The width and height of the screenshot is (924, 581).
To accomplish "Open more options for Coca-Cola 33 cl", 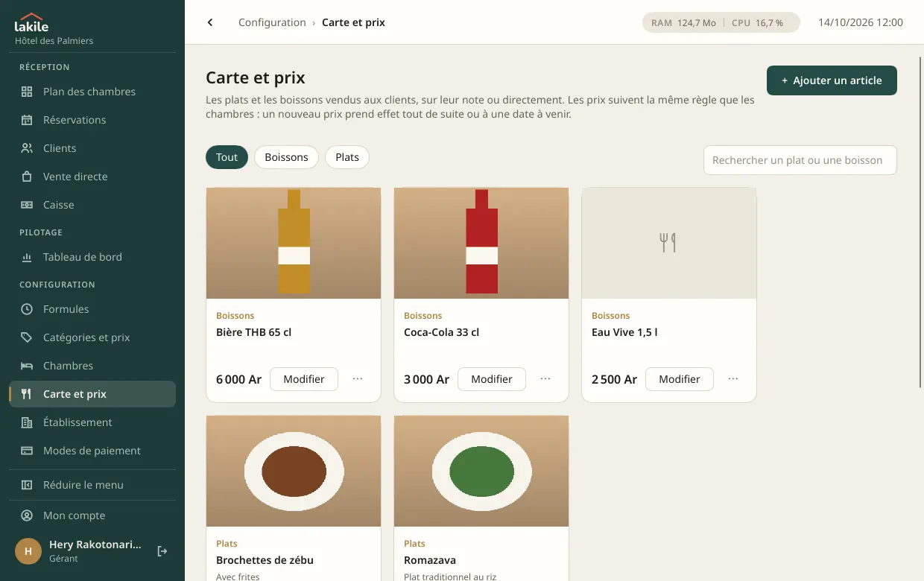I will point(545,379).
